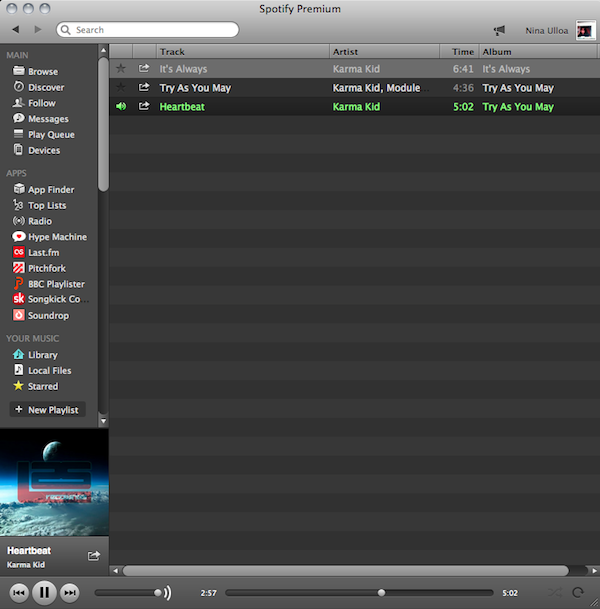The height and width of the screenshot is (609, 600).
Task: Pause playback
Action: pyautogui.click(x=44, y=593)
